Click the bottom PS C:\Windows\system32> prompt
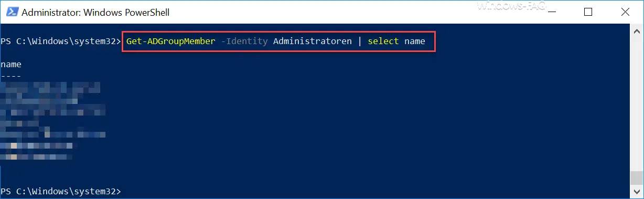Image resolution: width=644 pixels, height=199 pixels. 61,192
